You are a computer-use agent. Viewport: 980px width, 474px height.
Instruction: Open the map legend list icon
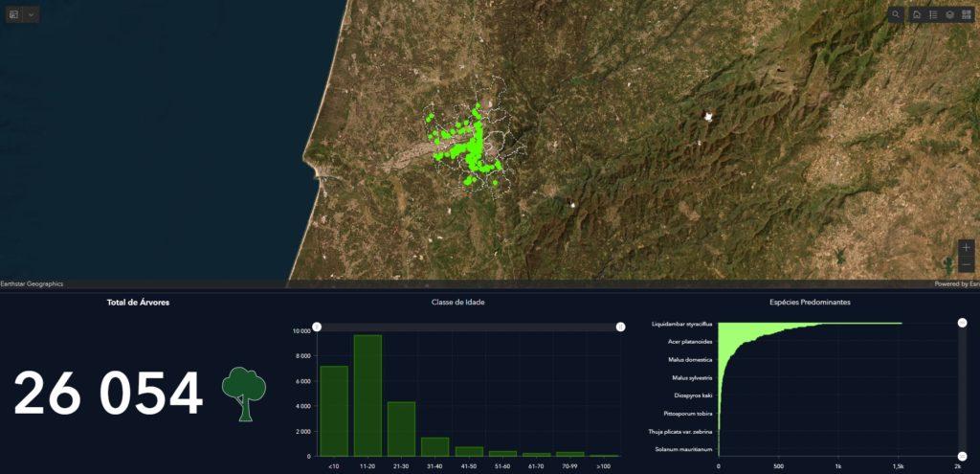[933, 14]
